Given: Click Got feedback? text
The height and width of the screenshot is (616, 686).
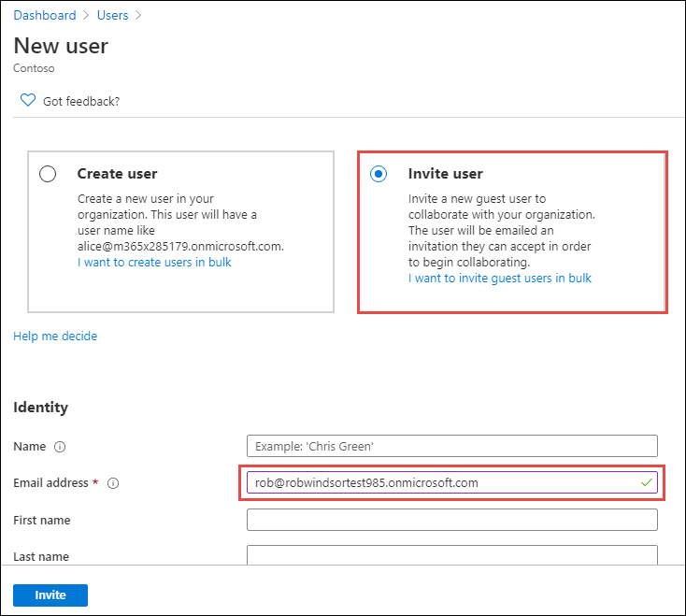Looking at the screenshot, I should pos(81,102).
